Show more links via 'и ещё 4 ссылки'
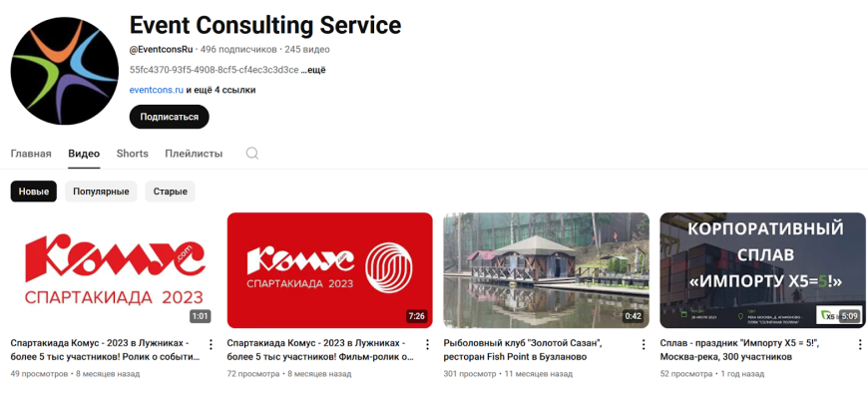This screenshot has height=399, width=868. [220, 90]
